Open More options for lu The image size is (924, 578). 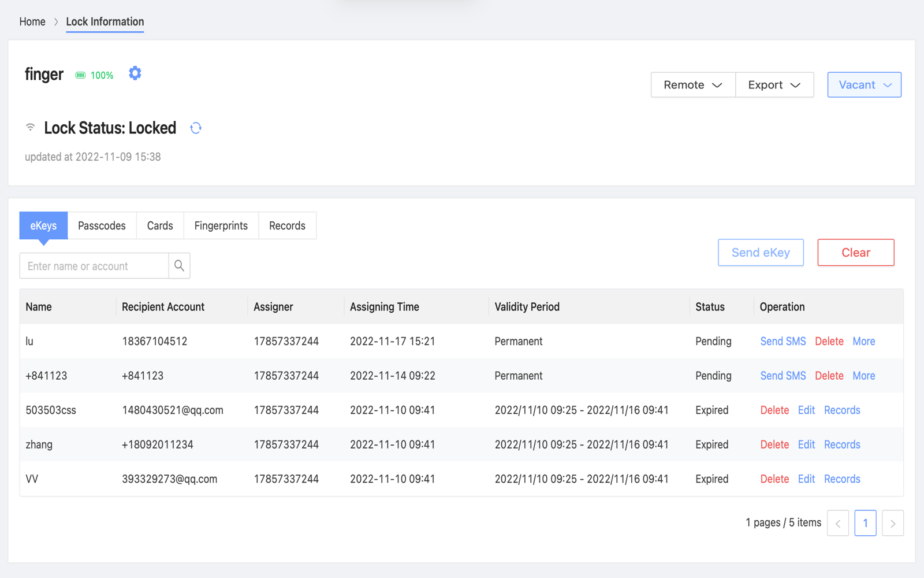pyautogui.click(x=864, y=341)
